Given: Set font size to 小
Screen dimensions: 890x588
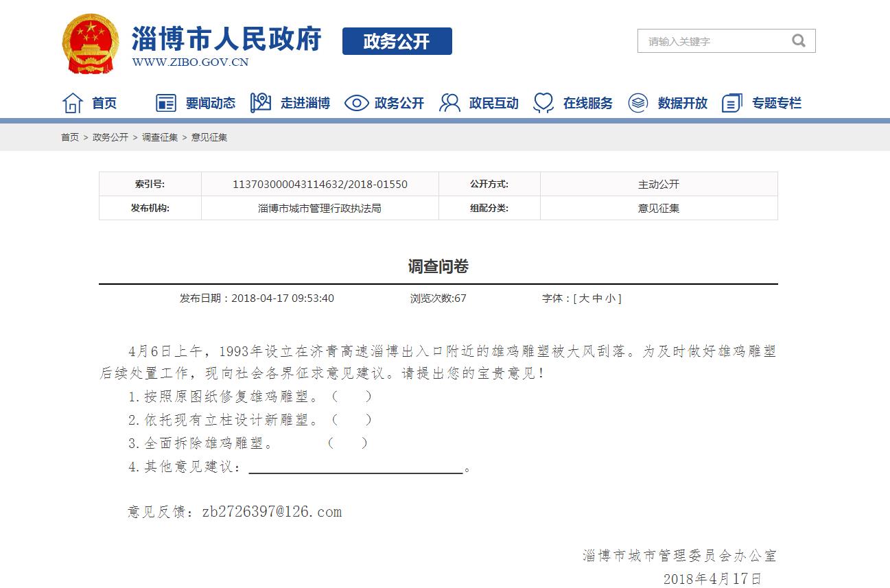Looking at the screenshot, I should (x=610, y=298).
